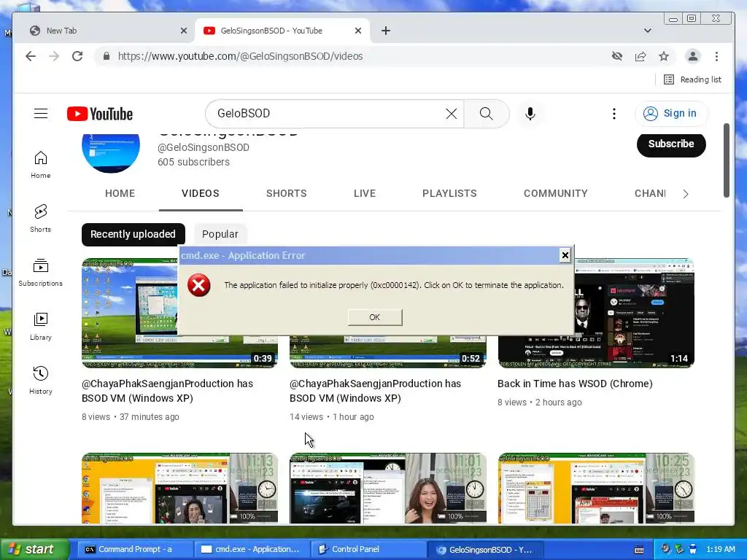747x560 pixels.
Task: Open the bottom-row 10:25 clock thumbnail
Action: 596,488
